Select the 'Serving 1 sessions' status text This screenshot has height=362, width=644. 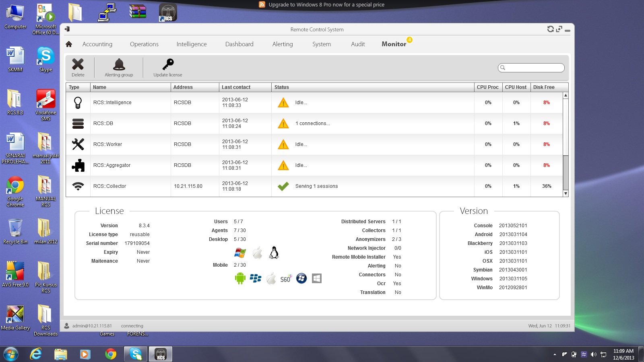(x=316, y=186)
